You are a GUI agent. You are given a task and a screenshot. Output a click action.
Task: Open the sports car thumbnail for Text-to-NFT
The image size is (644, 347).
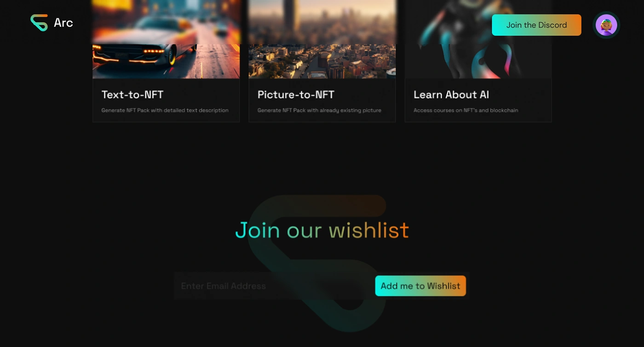point(166,39)
